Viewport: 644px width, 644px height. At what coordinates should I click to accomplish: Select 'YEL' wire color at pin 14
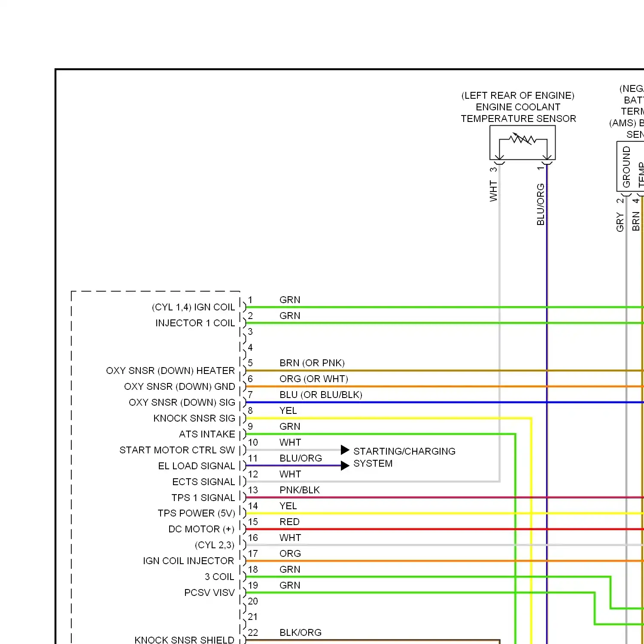pyautogui.click(x=288, y=506)
